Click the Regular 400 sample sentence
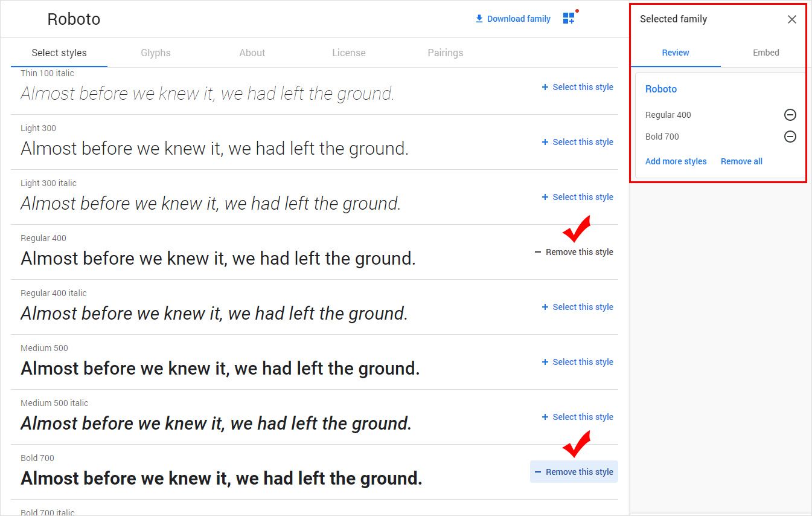This screenshot has width=812, height=516. tap(218, 259)
